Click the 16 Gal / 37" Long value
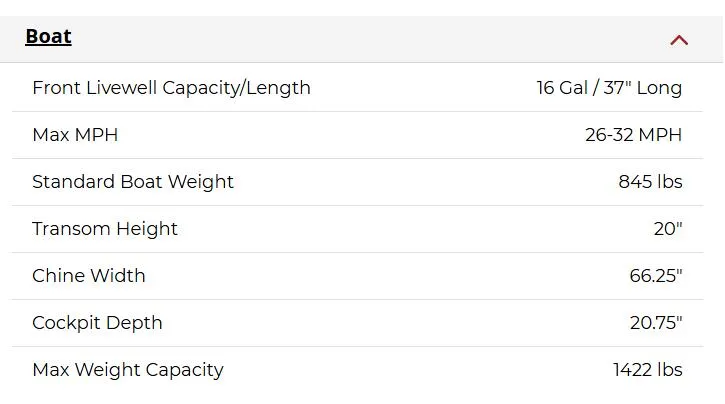 click(x=609, y=88)
